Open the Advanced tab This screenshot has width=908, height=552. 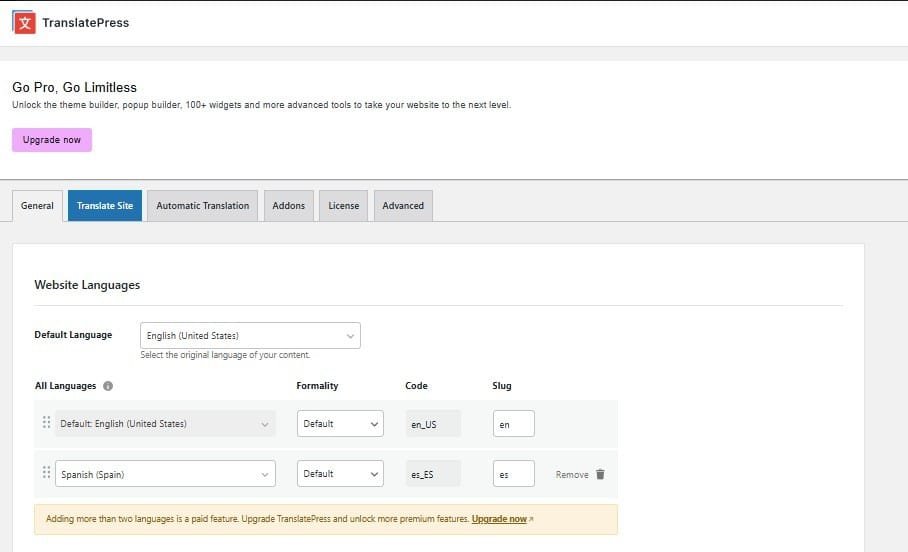click(403, 206)
